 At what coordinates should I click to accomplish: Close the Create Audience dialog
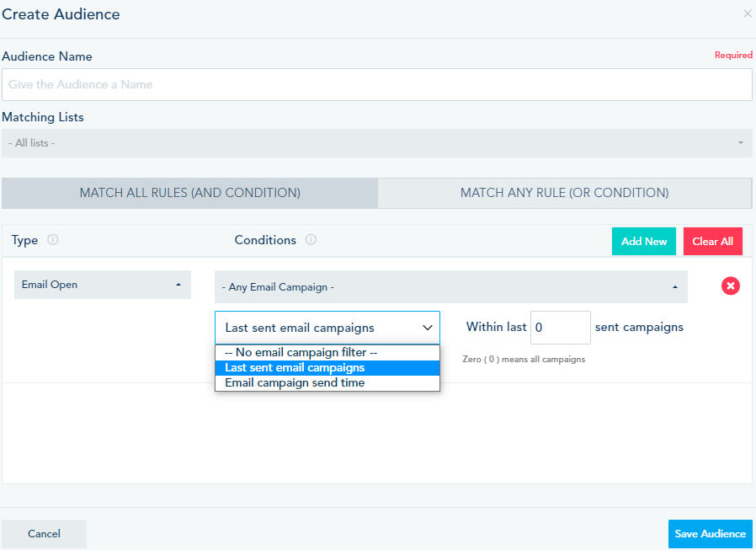pos(748,14)
